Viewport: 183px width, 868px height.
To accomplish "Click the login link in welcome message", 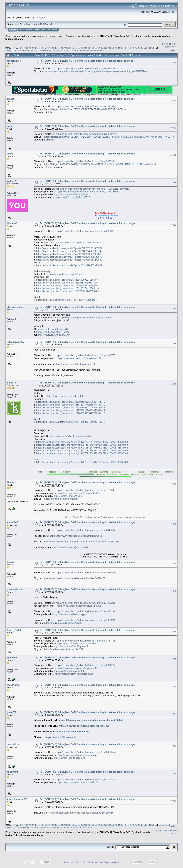I will click(34, 18).
